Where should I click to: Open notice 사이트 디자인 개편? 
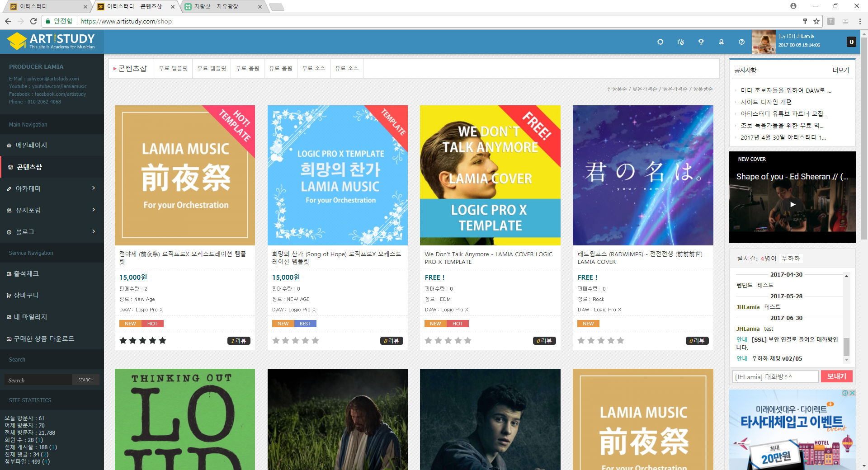(x=766, y=102)
